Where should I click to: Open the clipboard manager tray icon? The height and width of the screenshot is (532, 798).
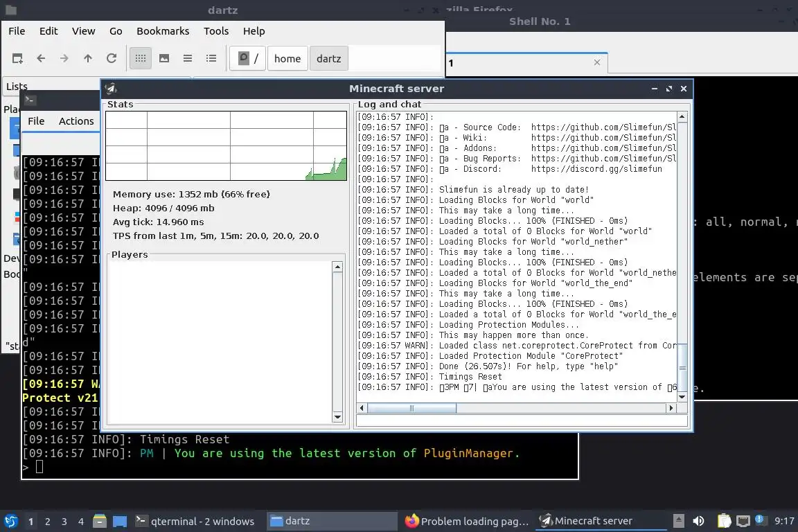pos(724,521)
